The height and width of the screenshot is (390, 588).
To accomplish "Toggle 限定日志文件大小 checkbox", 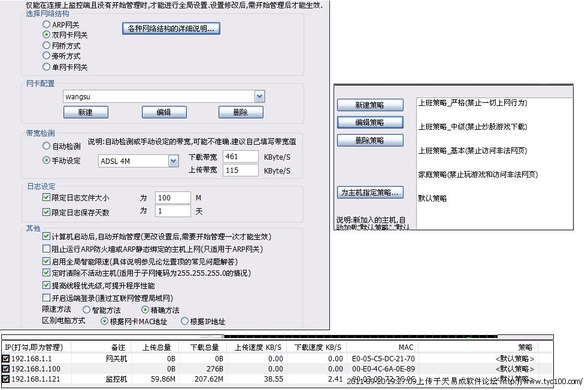I will 47,197.
